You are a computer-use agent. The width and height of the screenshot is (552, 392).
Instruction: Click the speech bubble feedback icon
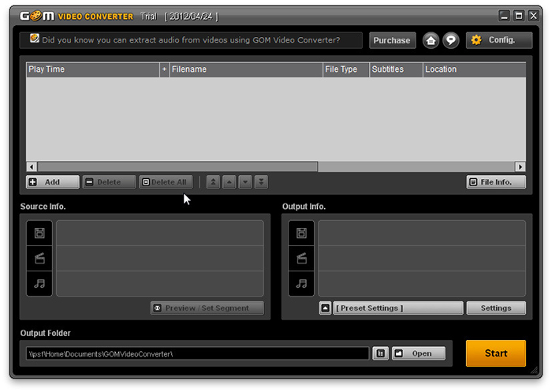click(x=450, y=40)
